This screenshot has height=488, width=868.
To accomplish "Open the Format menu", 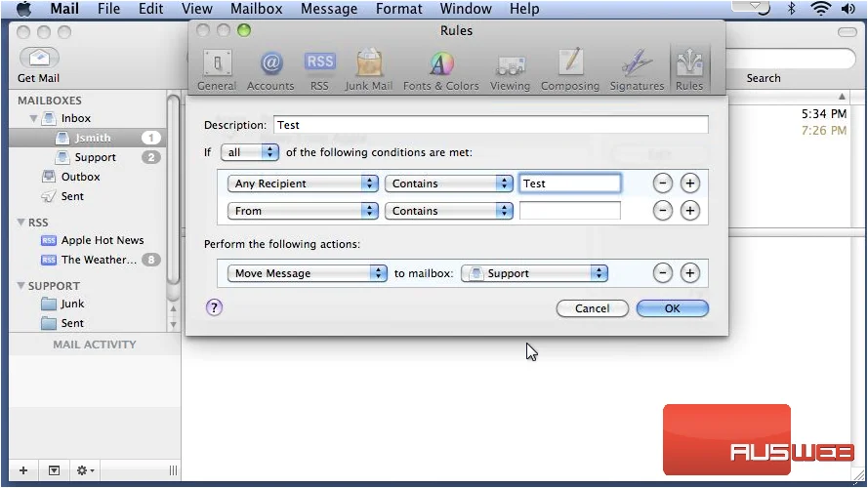I will pos(398,9).
